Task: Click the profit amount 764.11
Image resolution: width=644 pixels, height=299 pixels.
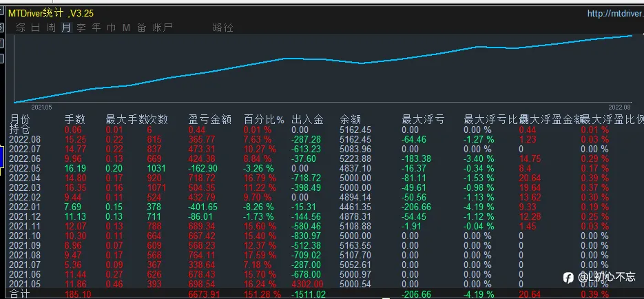Action: 202,255
